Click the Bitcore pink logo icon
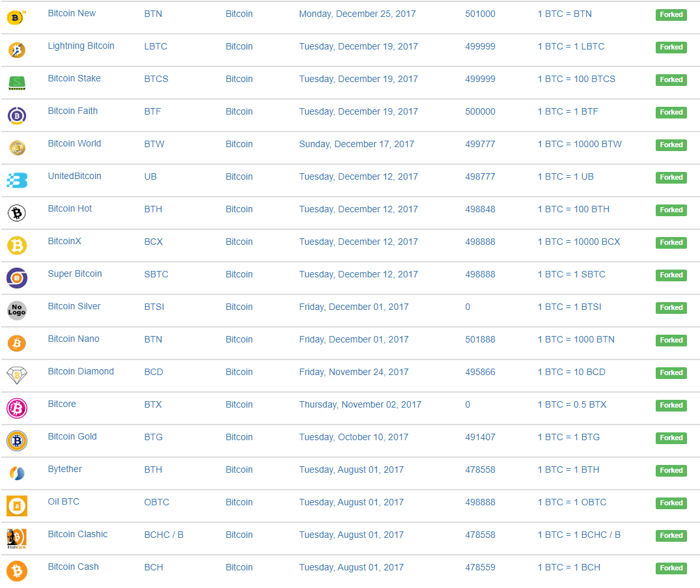Viewport: 700px width, 588px height. click(17, 408)
